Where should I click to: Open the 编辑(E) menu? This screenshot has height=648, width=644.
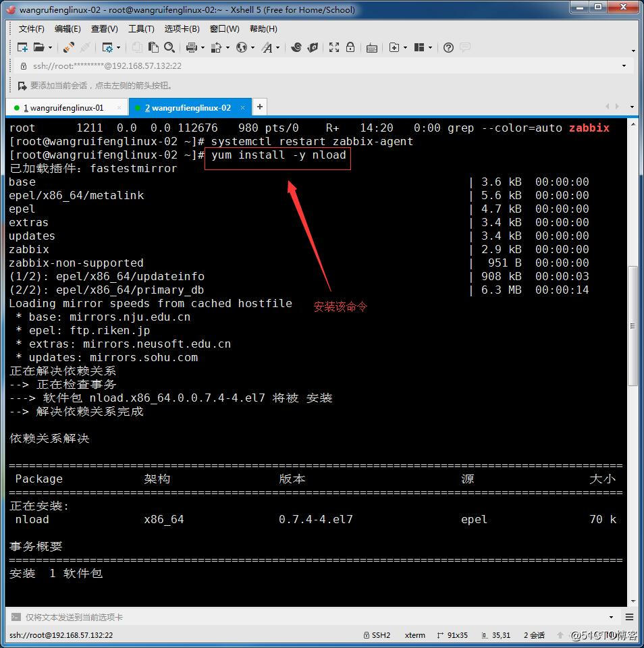click(68, 29)
